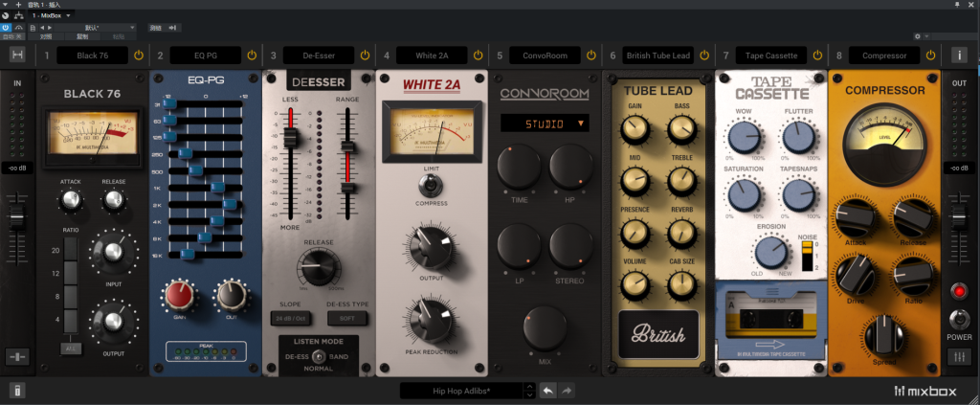Screen dimensions: 980x405
Task: Toggle the blue host bypass power button
Action: [6, 28]
